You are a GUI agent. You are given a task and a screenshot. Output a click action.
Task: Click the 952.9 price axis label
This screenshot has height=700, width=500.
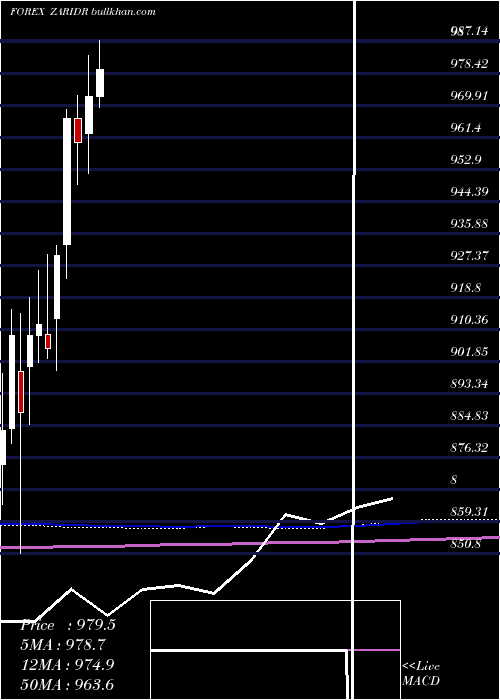(x=466, y=160)
